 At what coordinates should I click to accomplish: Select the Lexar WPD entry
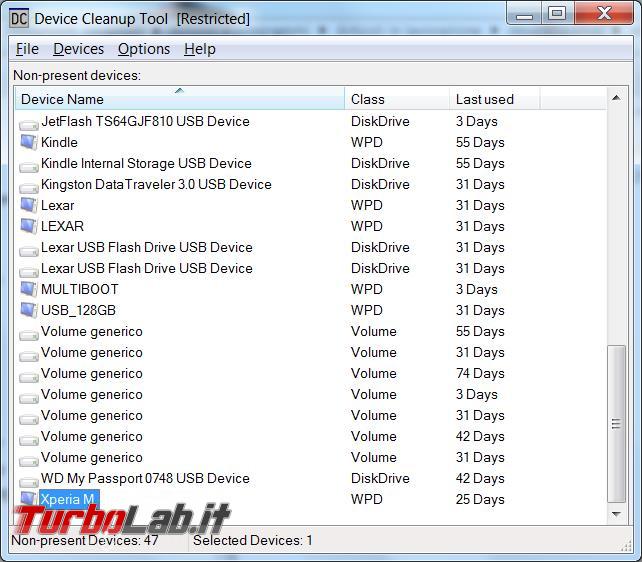pyautogui.click(x=58, y=205)
